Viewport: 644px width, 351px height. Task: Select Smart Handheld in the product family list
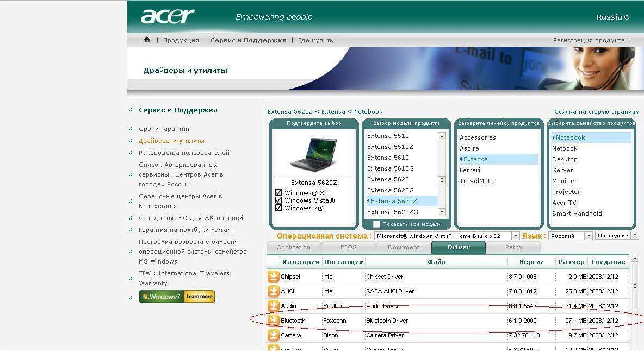click(577, 214)
